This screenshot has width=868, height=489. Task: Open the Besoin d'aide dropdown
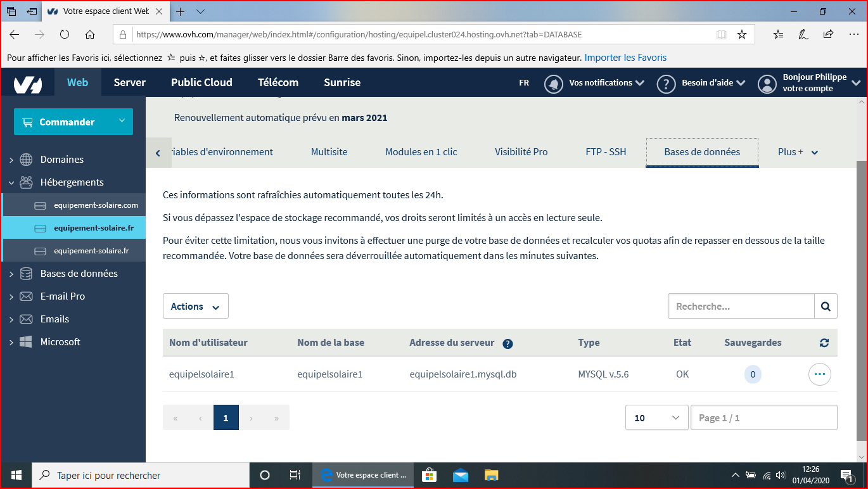(713, 83)
